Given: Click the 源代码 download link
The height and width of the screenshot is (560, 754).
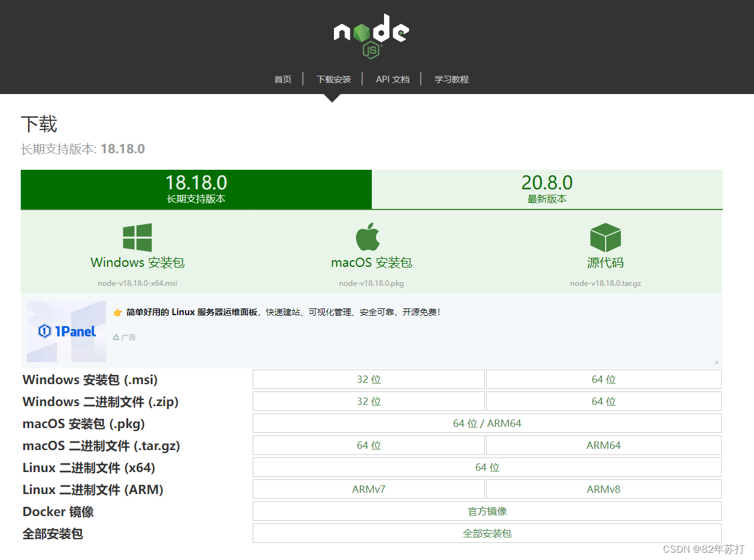Looking at the screenshot, I should point(606,263).
